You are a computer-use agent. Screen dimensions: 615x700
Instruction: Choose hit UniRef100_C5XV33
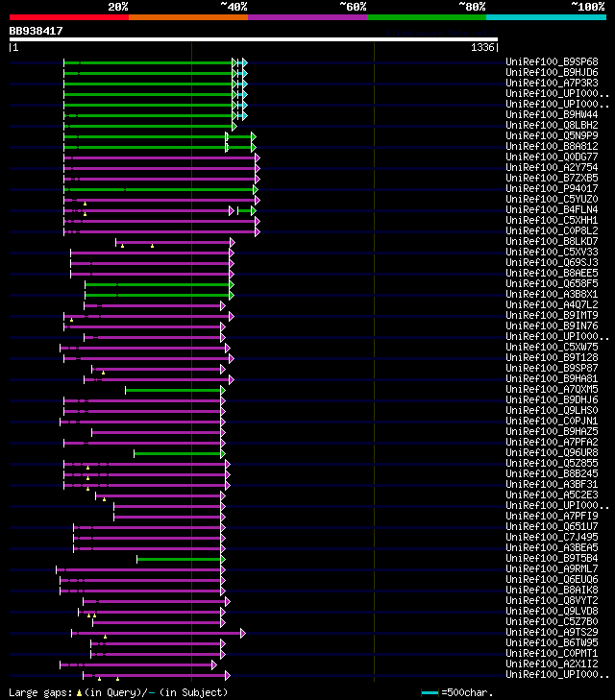(x=552, y=252)
